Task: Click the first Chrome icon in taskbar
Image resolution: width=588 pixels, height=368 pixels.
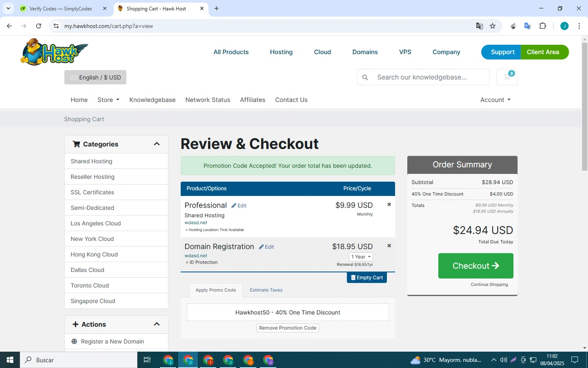Action: click(x=168, y=360)
